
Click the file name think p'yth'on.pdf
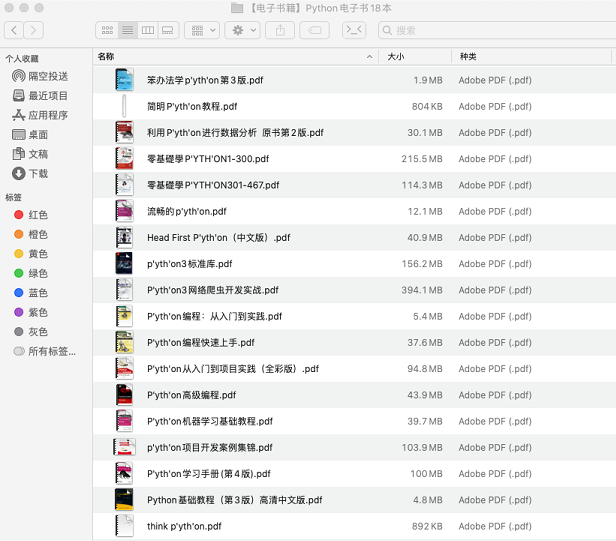[x=184, y=526]
